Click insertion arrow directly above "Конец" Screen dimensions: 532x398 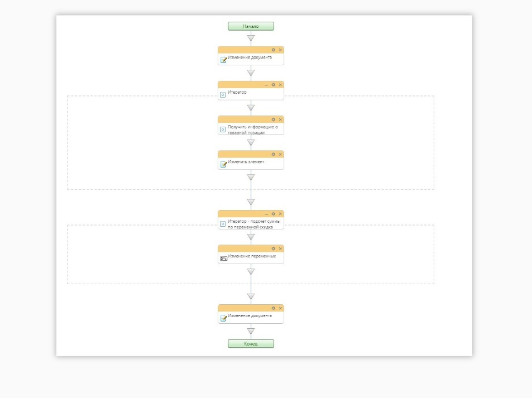point(251,332)
